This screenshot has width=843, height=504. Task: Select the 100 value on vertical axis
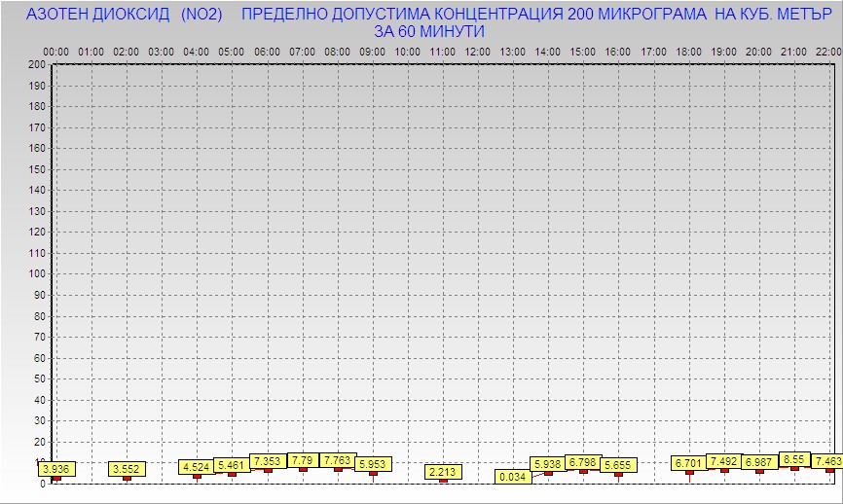click(x=37, y=273)
